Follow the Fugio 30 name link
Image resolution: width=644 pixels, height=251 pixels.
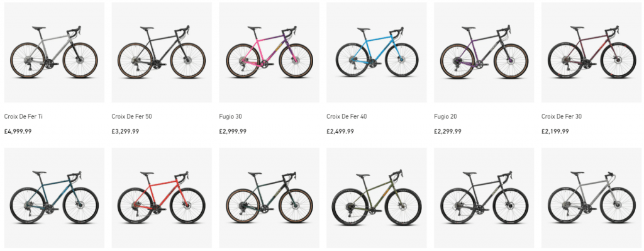click(x=230, y=116)
